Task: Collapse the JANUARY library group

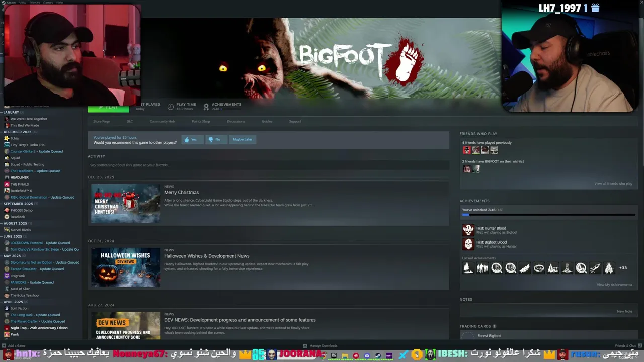Action: (x=11, y=112)
